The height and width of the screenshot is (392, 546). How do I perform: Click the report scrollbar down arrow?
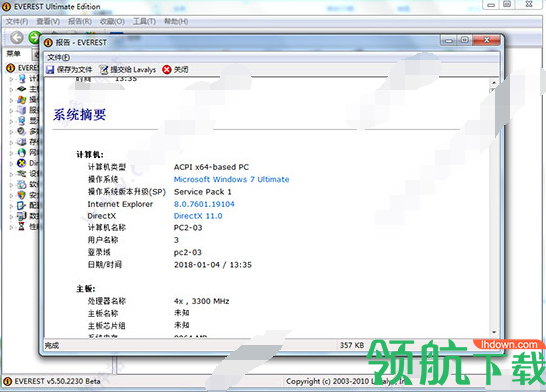[x=494, y=332]
